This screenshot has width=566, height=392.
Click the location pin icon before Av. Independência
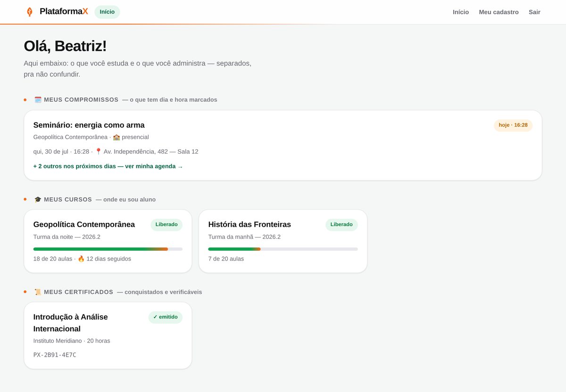click(x=98, y=152)
